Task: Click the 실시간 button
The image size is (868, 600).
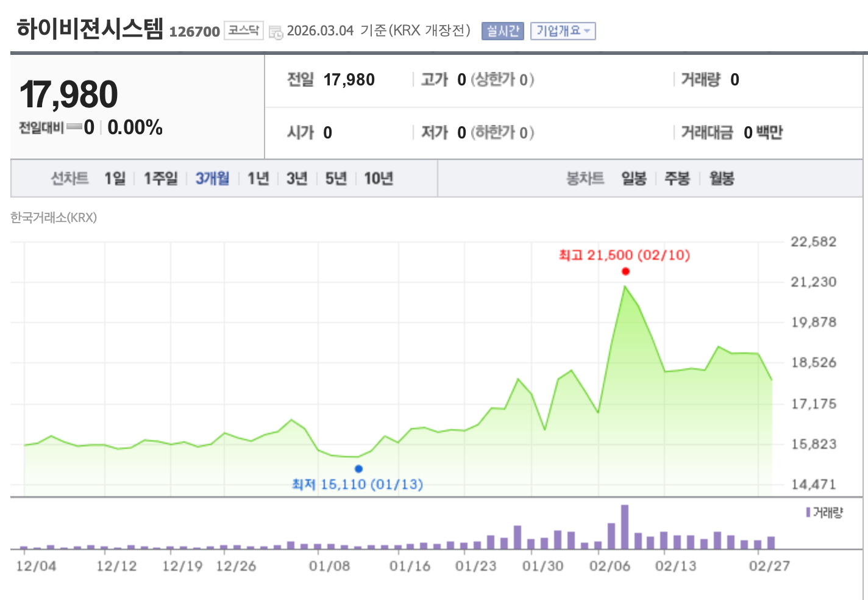Action: tap(503, 31)
